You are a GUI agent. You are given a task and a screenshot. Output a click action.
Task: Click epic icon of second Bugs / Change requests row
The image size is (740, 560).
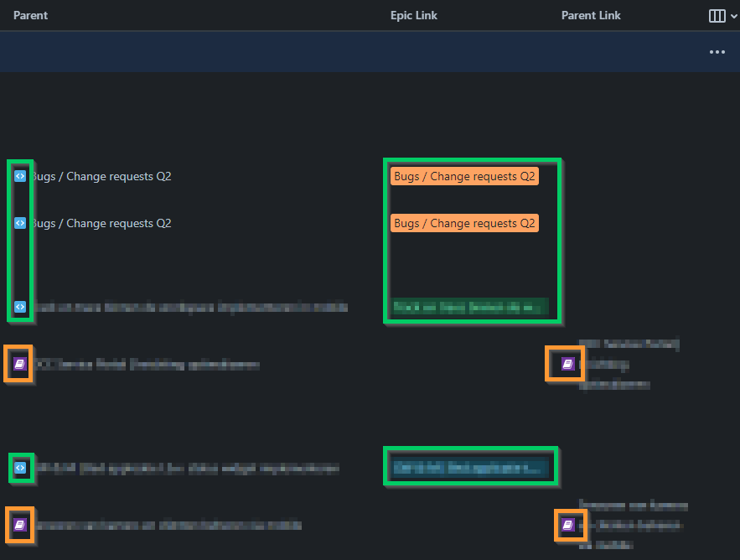click(x=20, y=223)
